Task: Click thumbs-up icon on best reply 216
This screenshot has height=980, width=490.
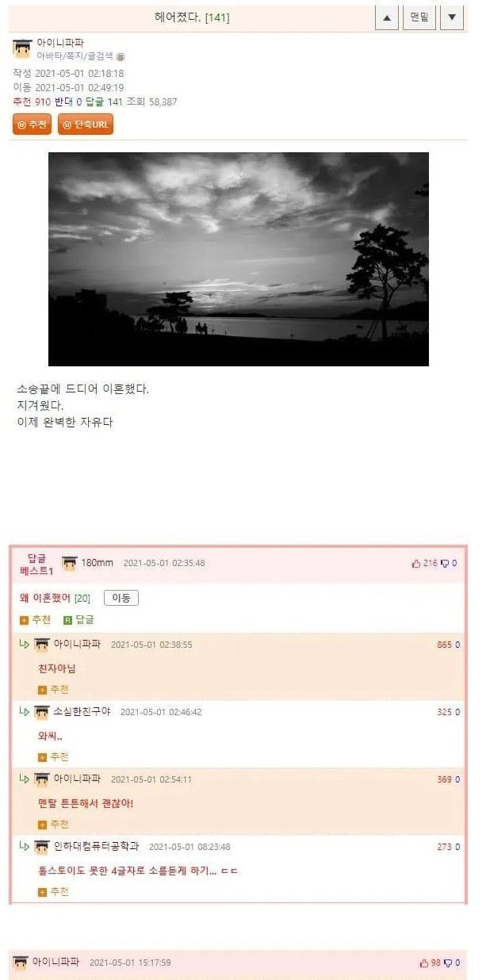Action: [x=416, y=564]
